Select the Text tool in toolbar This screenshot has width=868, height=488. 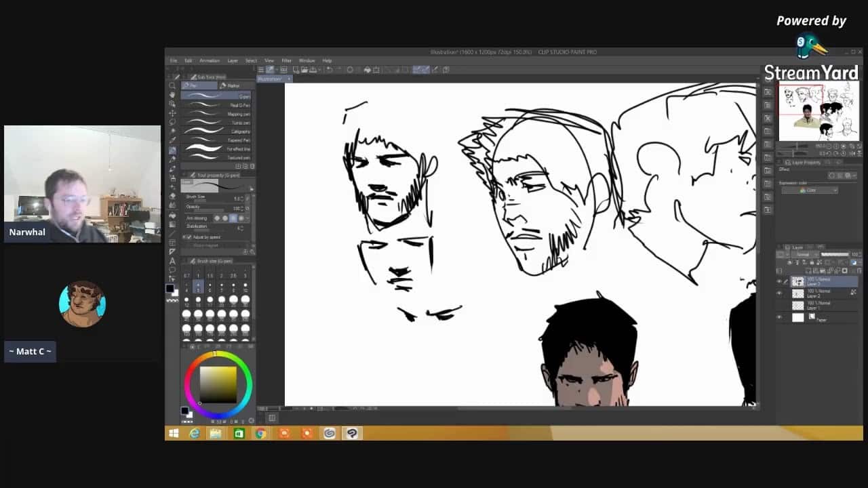(x=172, y=261)
